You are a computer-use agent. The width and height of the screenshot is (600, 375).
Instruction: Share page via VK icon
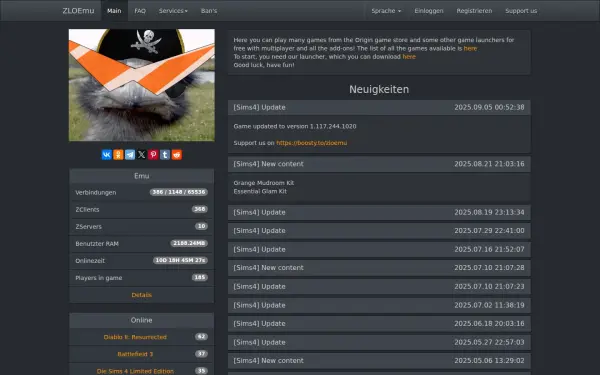(x=106, y=155)
